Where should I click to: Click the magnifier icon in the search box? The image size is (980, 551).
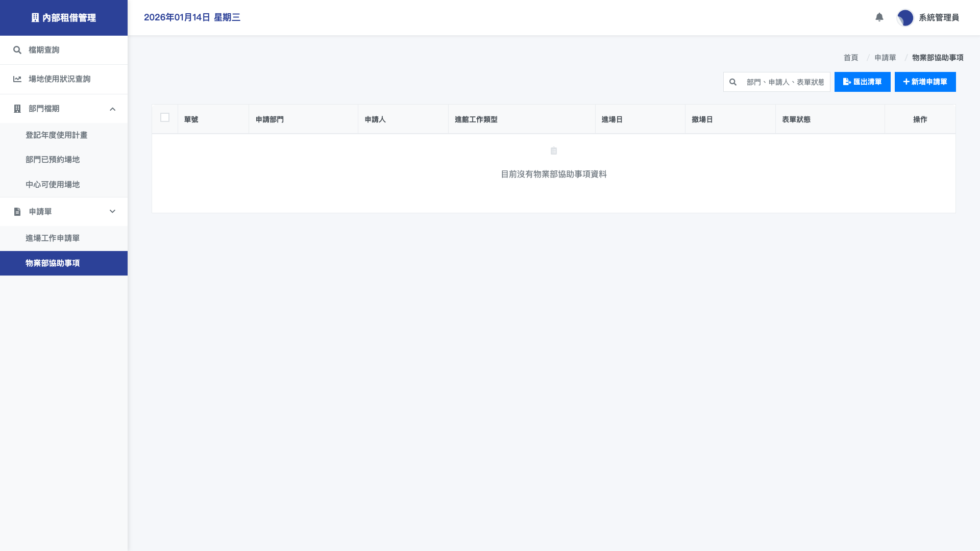[733, 82]
